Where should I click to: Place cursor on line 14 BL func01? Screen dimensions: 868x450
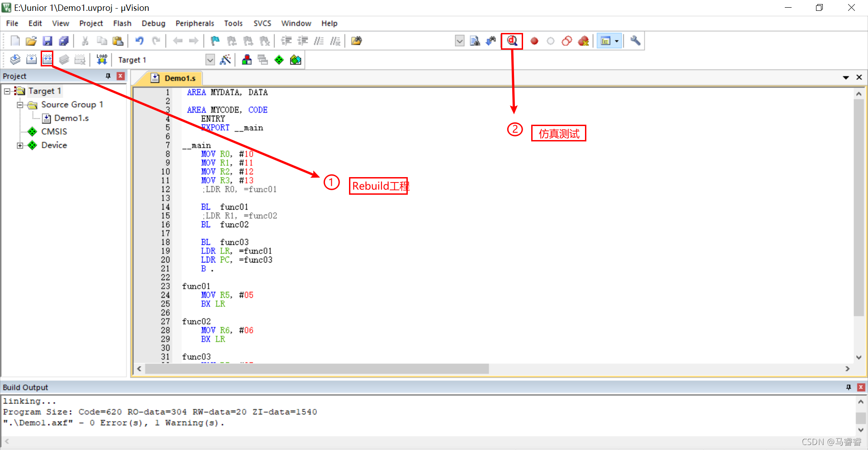click(225, 207)
